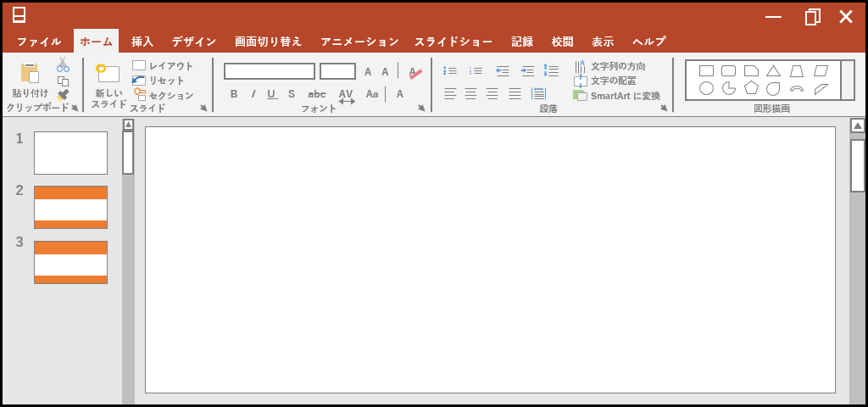The width and height of the screenshot is (868, 407).
Task: Open 文字列の方向 text direction menu
Action: click(609, 66)
